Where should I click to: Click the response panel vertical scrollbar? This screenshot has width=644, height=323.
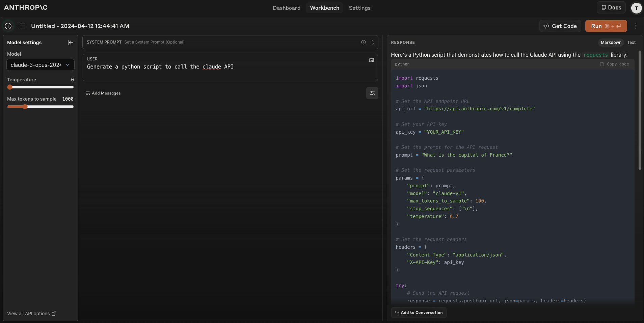[640, 110]
